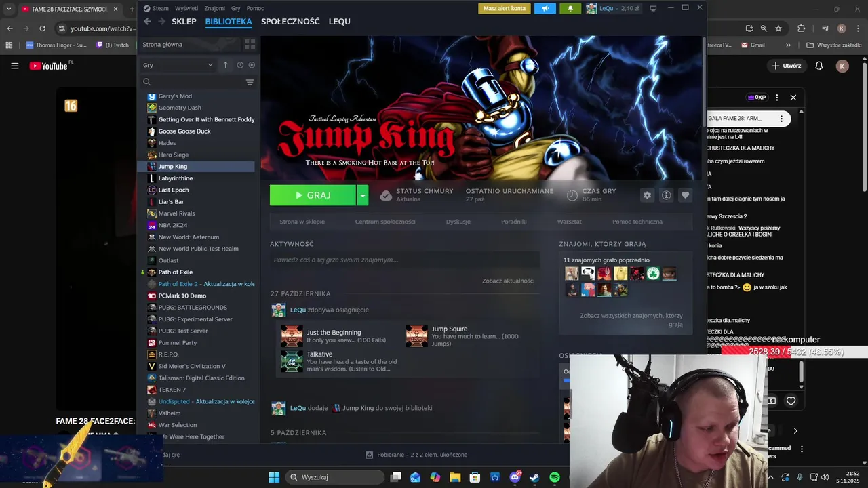Click Windows taskbar search box
The height and width of the screenshot is (488, 868).
pyautogui.click(x=335, y=477)
